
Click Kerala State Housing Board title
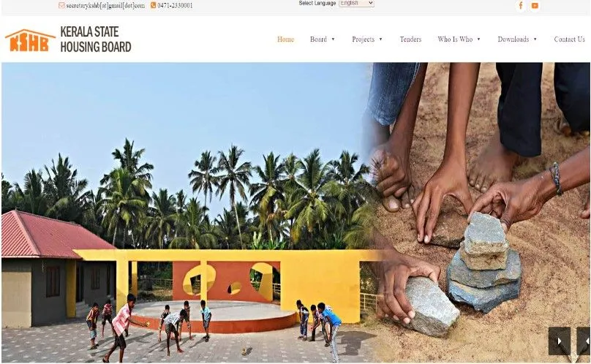coord(96,39)
